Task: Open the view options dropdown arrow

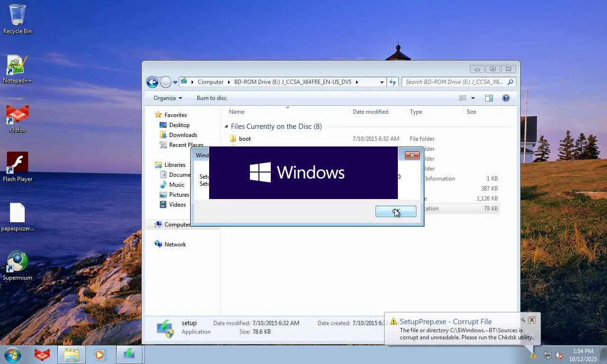Action: tap(473, 98)
